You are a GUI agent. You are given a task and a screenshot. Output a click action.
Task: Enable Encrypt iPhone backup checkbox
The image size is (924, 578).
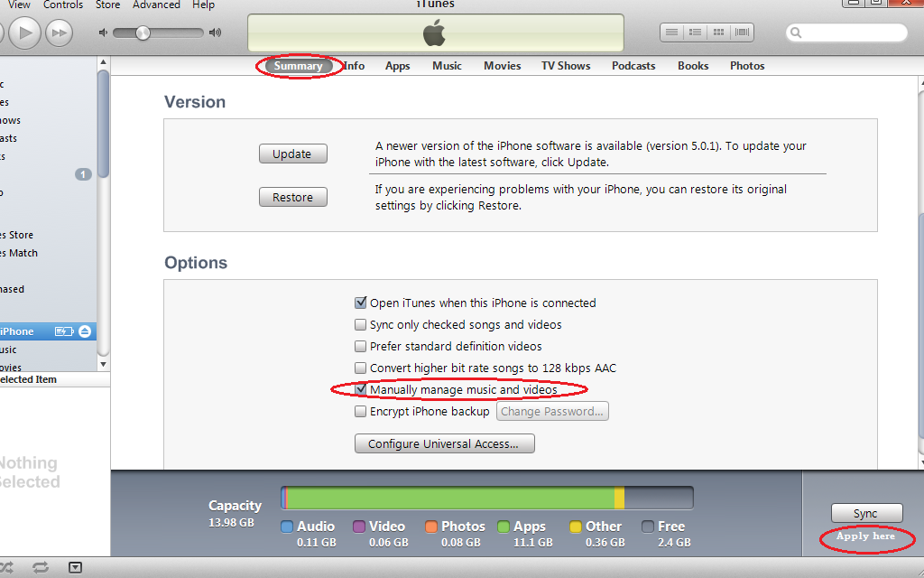click(361, 411)
